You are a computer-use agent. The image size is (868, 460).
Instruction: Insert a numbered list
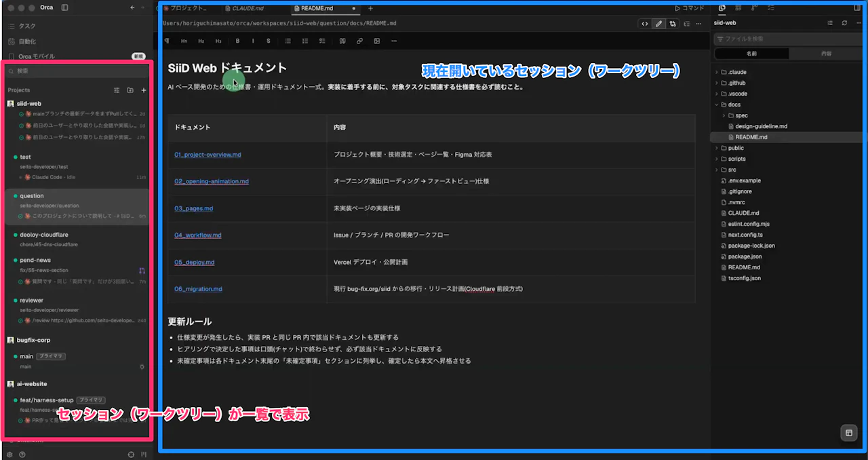pos(304,41)
